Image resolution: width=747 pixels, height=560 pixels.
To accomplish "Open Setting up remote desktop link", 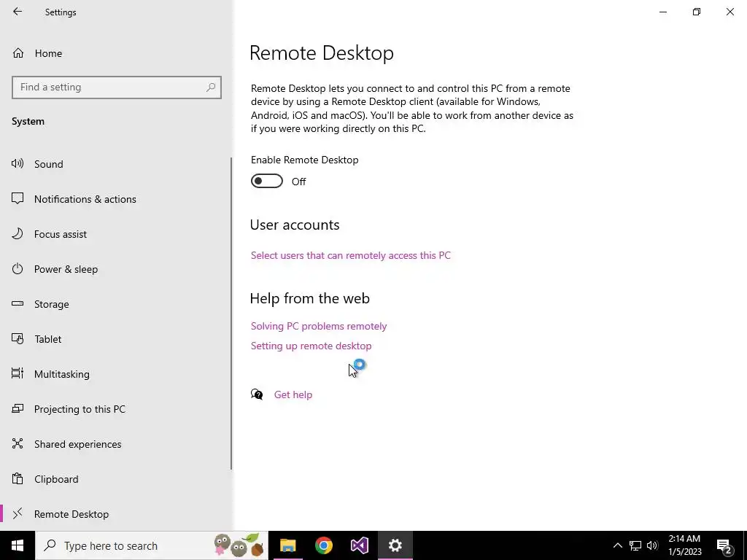I will (x=311, y=346).
